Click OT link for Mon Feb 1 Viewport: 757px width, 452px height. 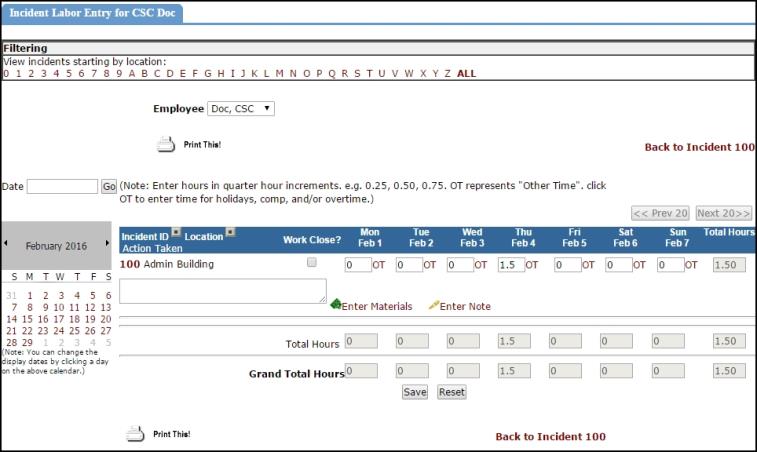pyautogui.click(x=378, y=265)
